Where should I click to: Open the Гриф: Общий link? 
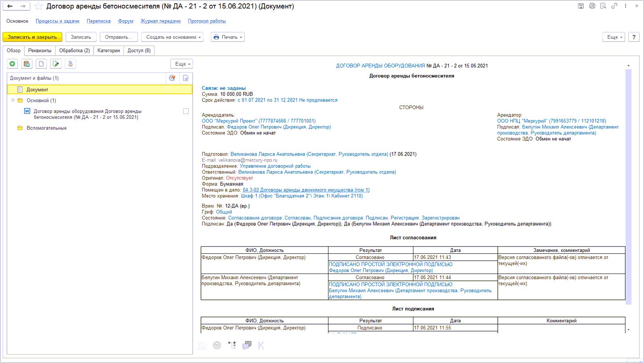pyautogui.click(x=224, y=212)
